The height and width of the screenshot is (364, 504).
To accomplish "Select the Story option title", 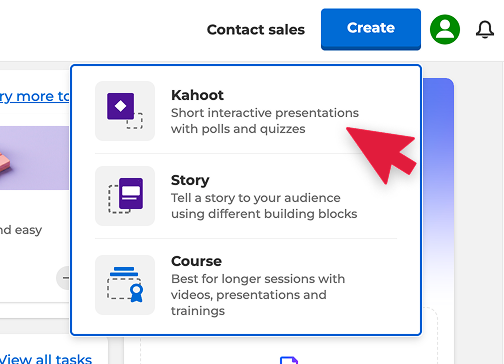I will point(190,180).
